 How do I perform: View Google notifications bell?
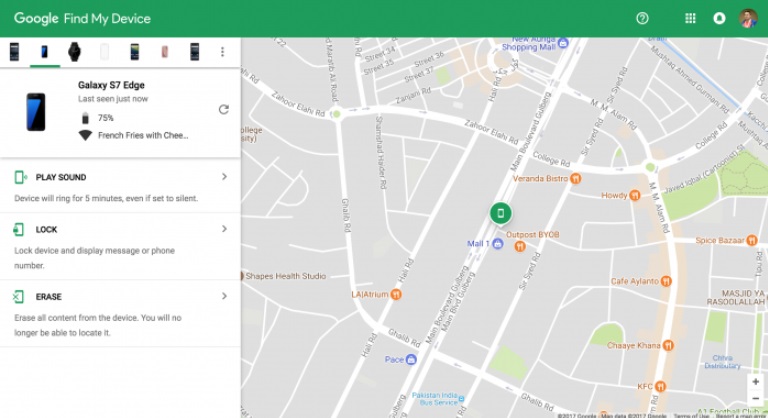point(719,19)
